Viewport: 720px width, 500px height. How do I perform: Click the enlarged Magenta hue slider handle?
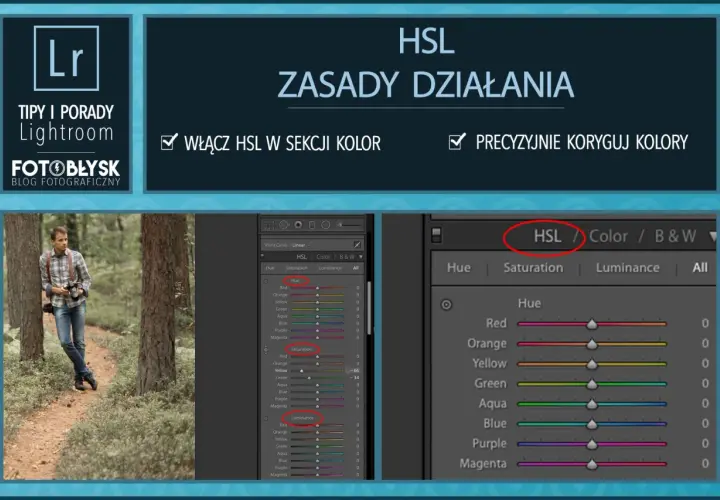pos(592,464)
